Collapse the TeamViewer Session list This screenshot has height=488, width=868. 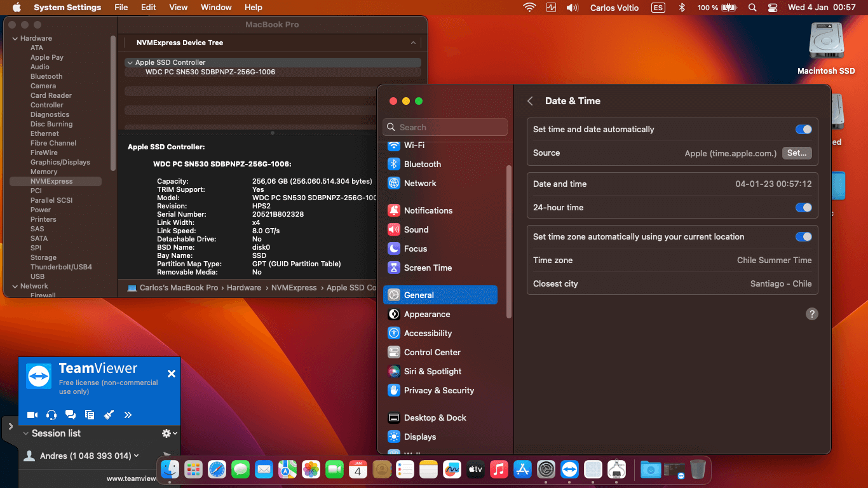(26, 433)
